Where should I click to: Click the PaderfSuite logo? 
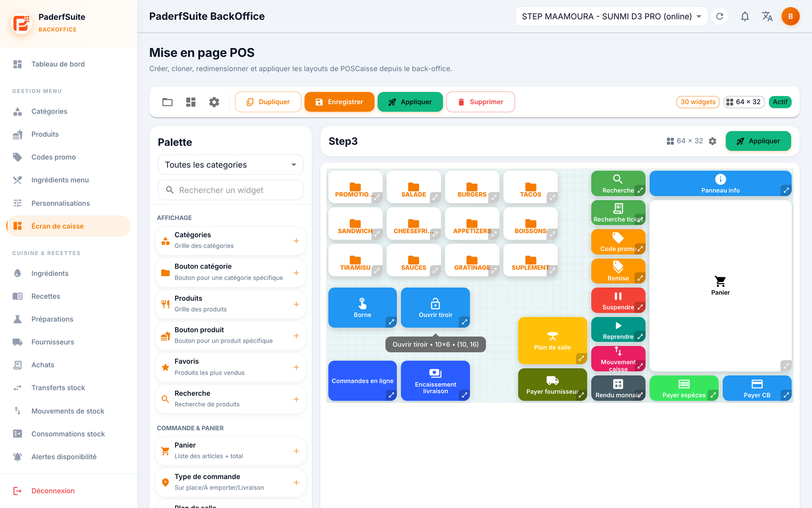(x=21, y=23)
